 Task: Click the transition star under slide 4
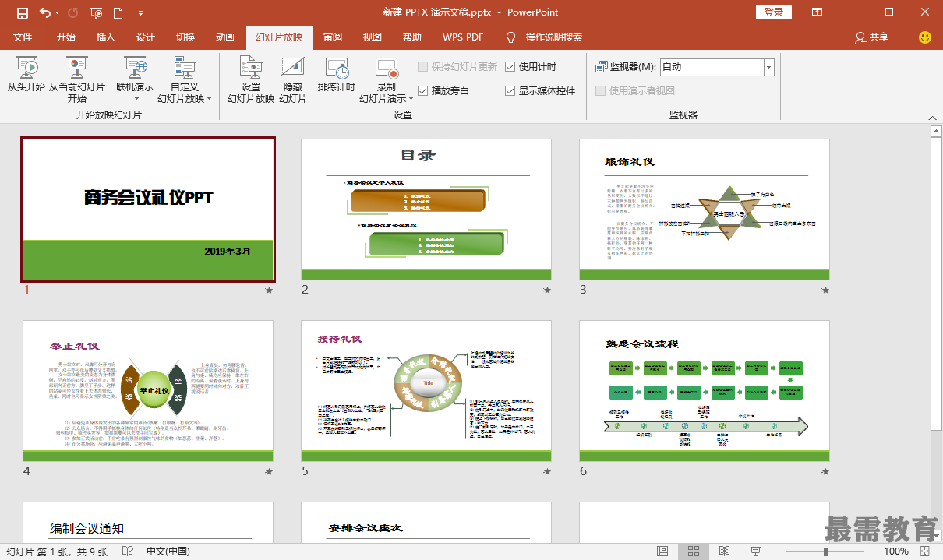click(269, 472)
